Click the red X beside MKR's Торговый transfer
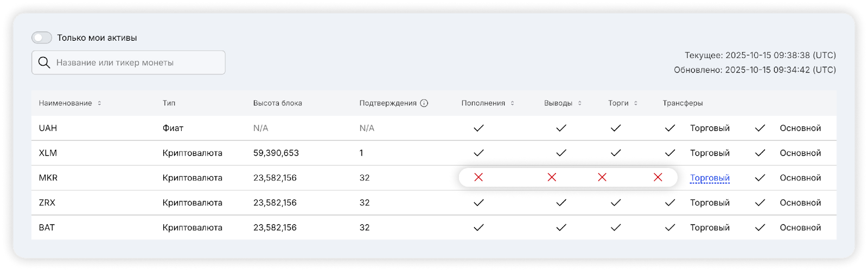 pos(658,178)
